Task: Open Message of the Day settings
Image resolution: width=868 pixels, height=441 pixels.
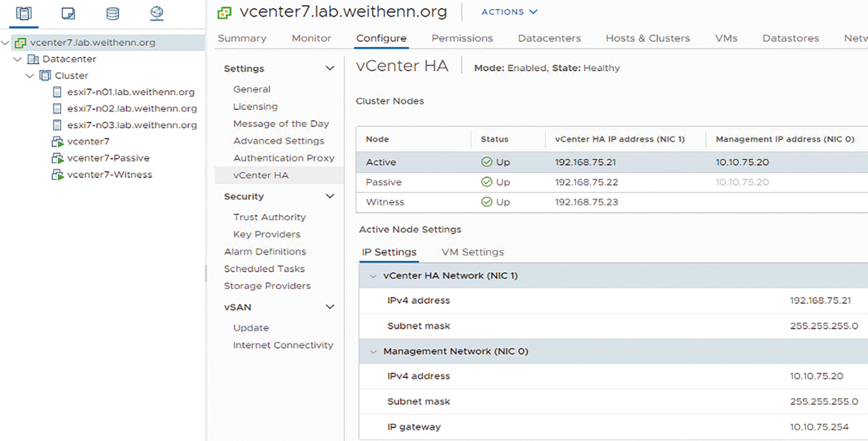Action: (x=281, y=124)
